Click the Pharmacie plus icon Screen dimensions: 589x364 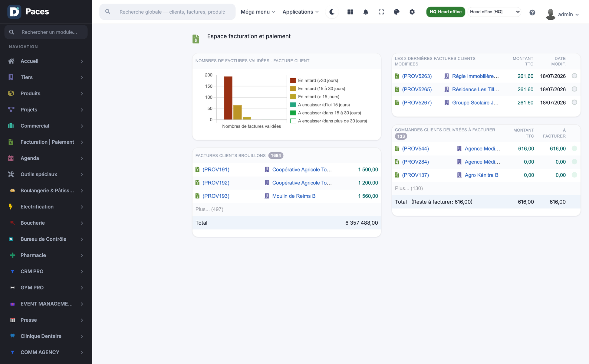click(12, 255)
